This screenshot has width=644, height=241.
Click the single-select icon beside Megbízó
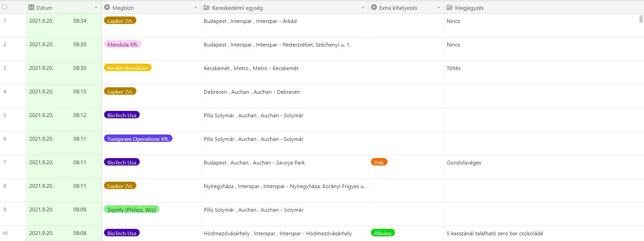point(107,7)
